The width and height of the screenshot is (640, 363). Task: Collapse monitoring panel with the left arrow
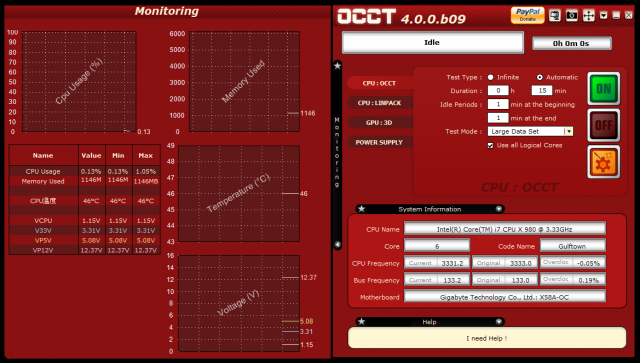point(338,245)
